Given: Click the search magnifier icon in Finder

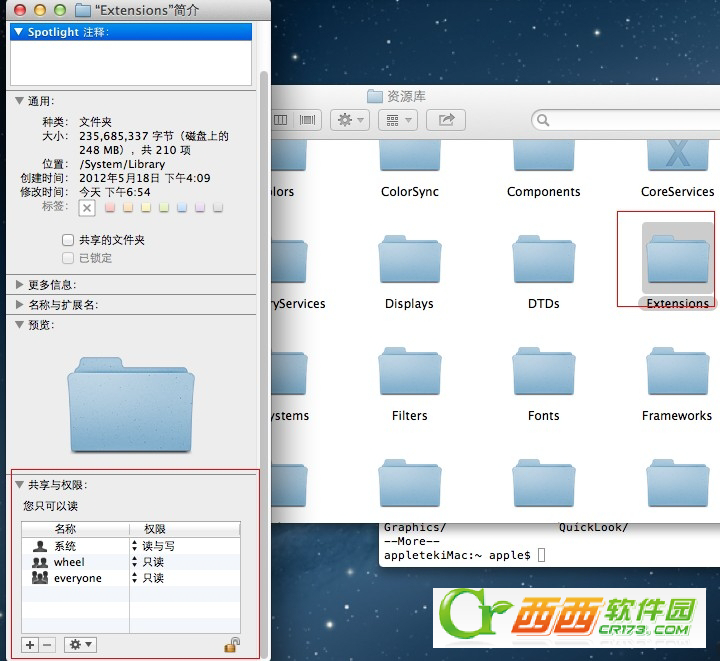Looking at the screenshot, I should tap(543, 120).
